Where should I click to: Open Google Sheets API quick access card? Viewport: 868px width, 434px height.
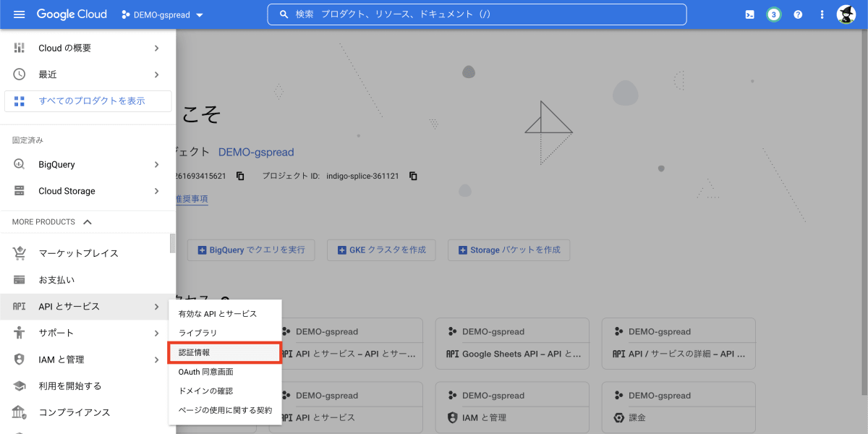coord(514,343)
